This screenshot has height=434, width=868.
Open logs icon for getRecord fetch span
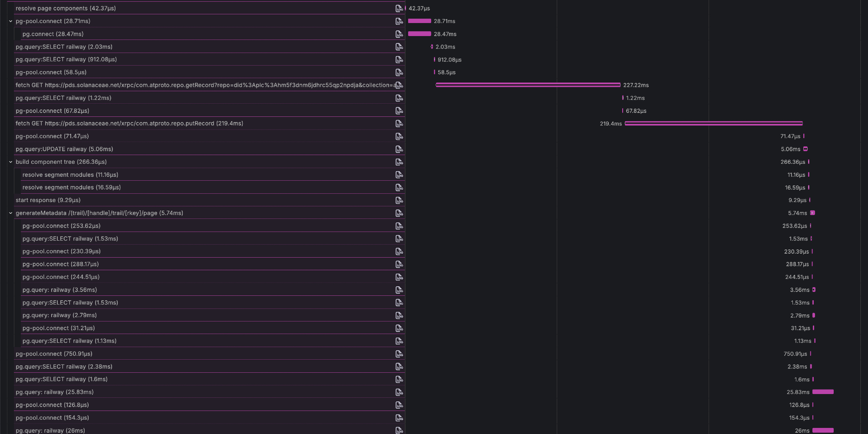[399, 85]
